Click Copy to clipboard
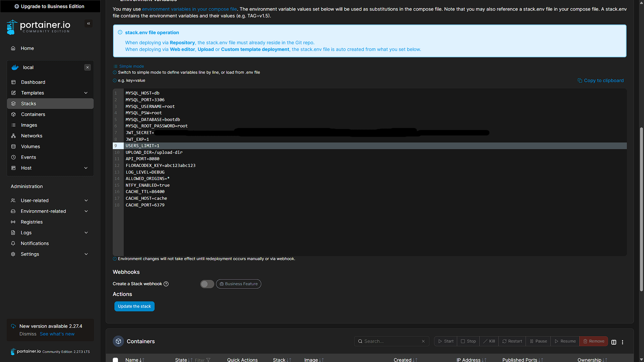The image size is (644, 362). (601, 80)
